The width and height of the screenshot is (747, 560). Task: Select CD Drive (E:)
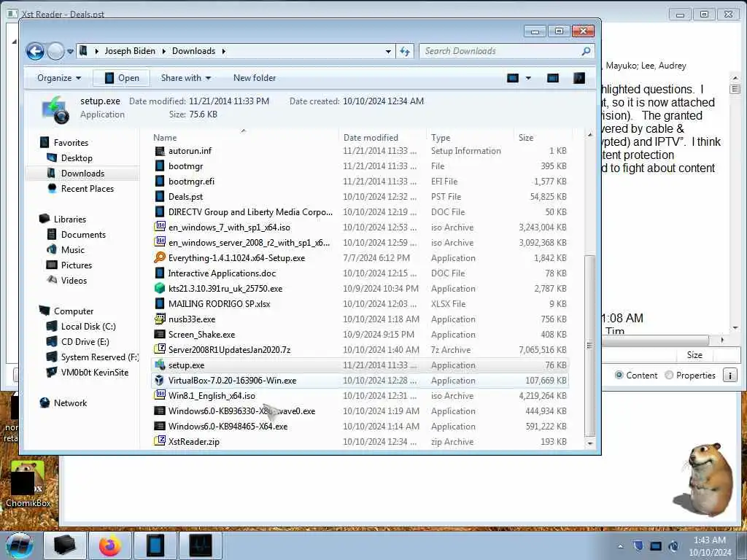click(85, 341)
